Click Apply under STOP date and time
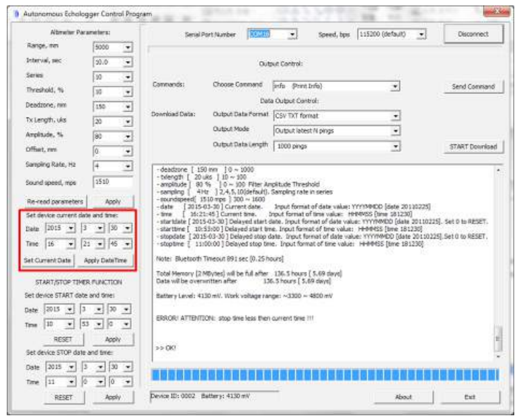This screenshot has width=519, height=420. pyautogui.click(x=112, y=397)
